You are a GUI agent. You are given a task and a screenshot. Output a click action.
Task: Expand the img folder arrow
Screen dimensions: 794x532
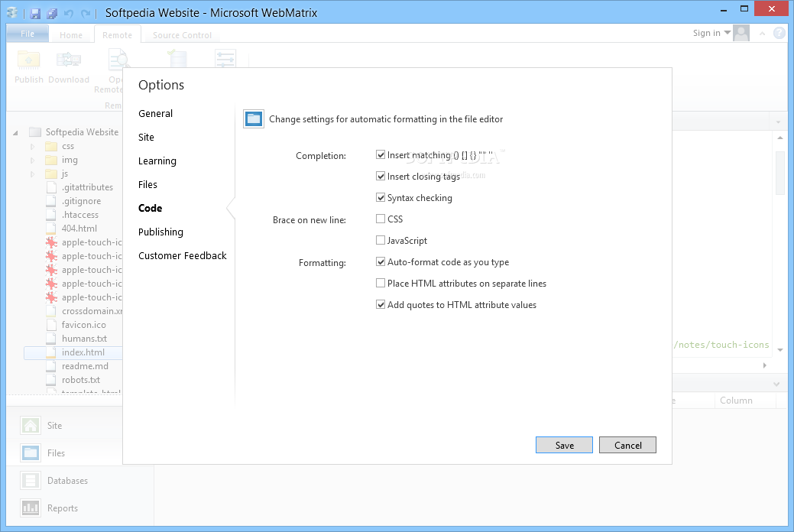(32, 161)
